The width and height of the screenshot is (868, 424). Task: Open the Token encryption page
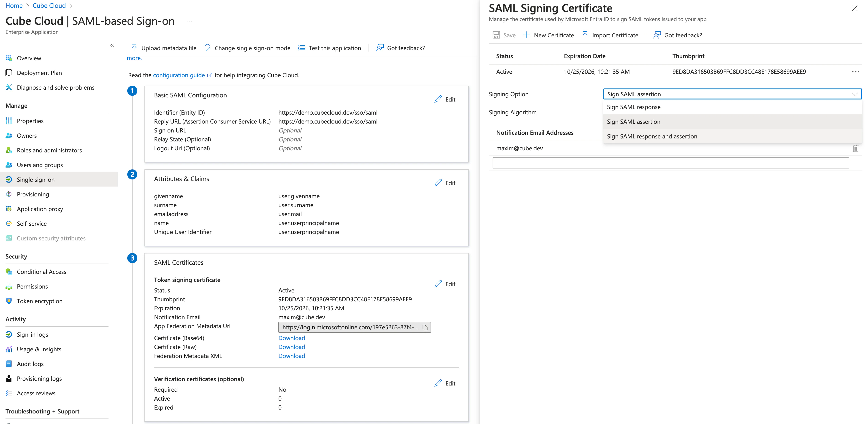(39, 301)
